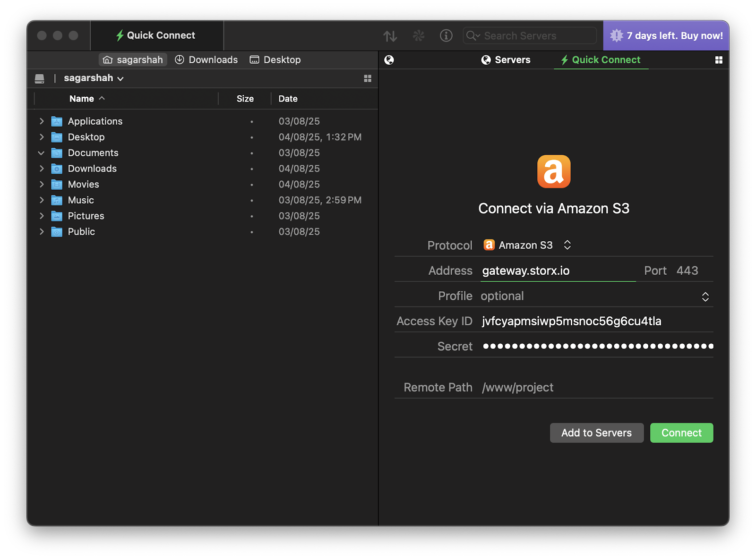Select the Quick Connect window tab

point(156,35)
